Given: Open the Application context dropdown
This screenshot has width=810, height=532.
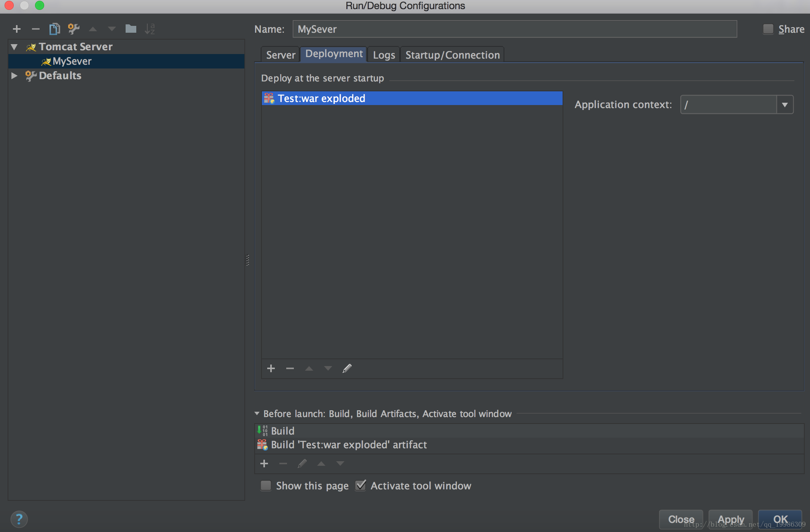Looking at the screenshot, I should click(x=784, y=105).
